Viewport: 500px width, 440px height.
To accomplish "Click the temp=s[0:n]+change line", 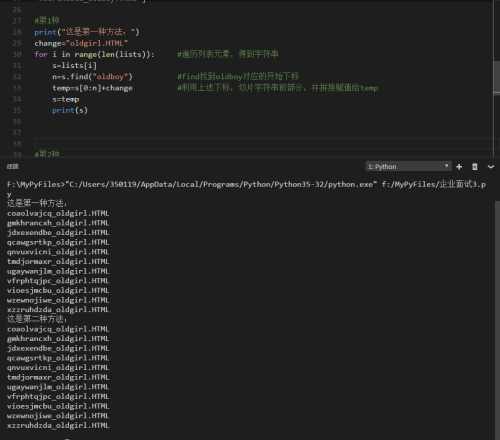I will (92, 88).
